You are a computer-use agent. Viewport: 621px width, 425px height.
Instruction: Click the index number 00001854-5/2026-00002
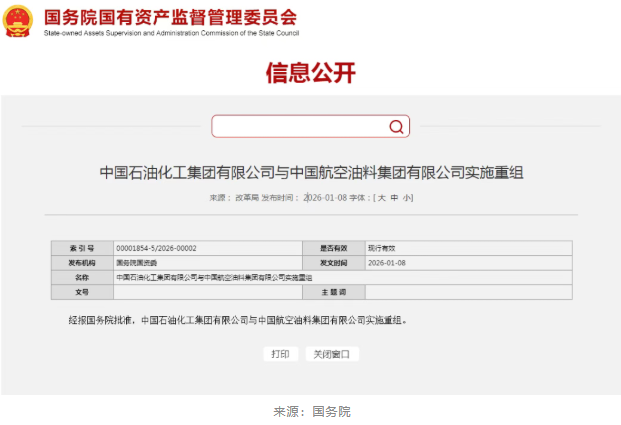coord(156,247)
